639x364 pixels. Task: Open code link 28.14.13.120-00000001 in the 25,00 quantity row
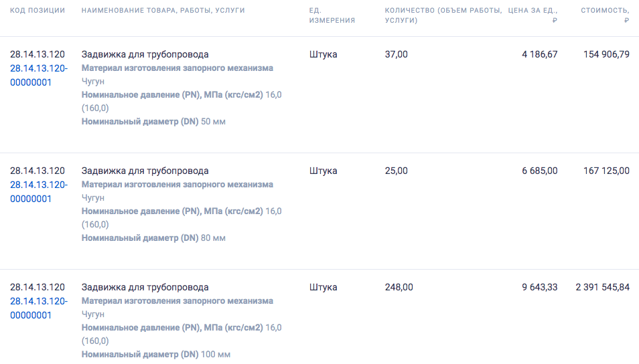point(38,191)
